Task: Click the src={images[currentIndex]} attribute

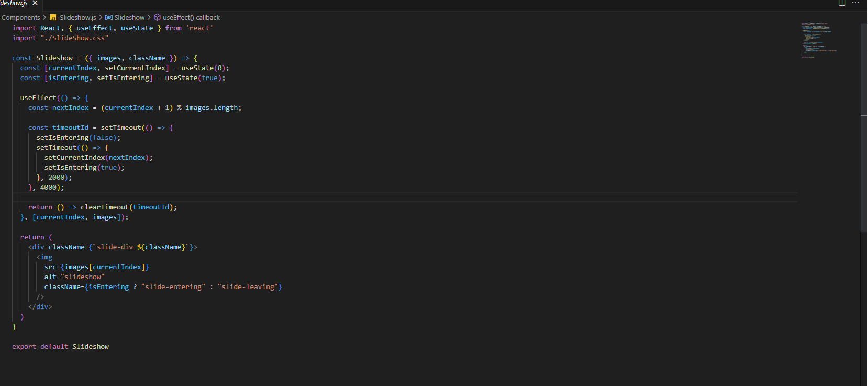Action: (96, 267)
